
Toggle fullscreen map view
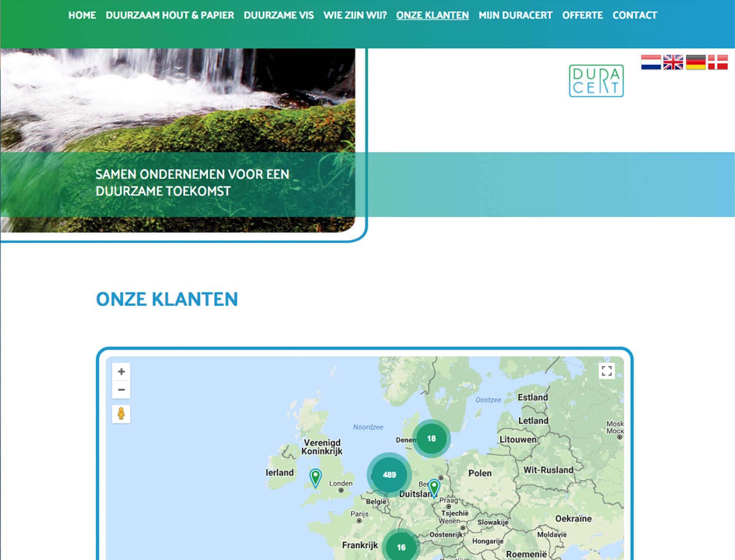(x=607, y=371)
